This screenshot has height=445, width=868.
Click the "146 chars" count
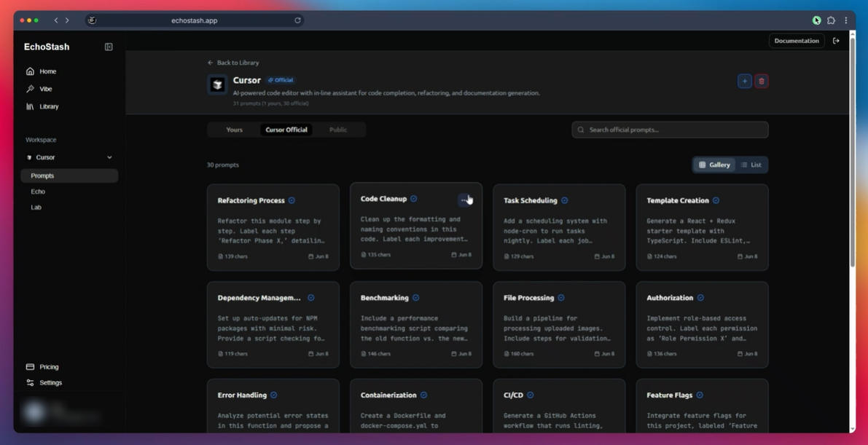(375, 354)
